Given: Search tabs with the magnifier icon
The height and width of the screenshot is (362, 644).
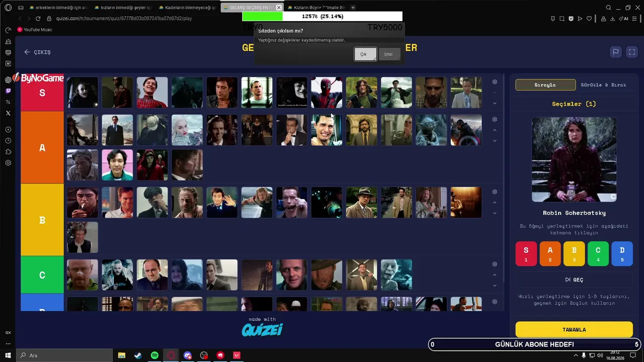Looking at the screenshot, I should 608,8.
